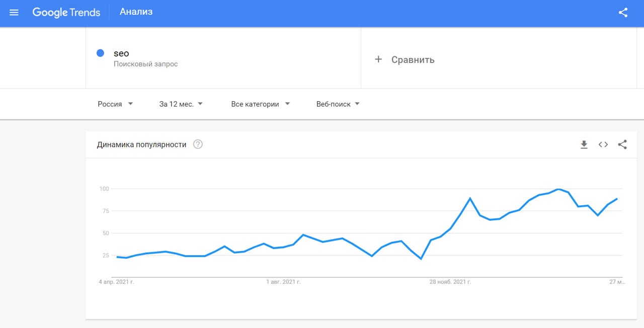Click the chart peak at 100
The image size is (644, 328).
[x=558, y=189]
